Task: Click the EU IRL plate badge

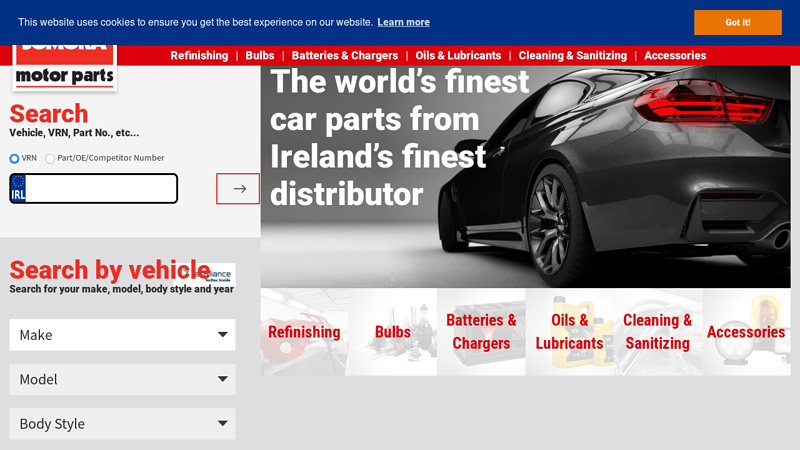Action: click(x=18, y=188)
